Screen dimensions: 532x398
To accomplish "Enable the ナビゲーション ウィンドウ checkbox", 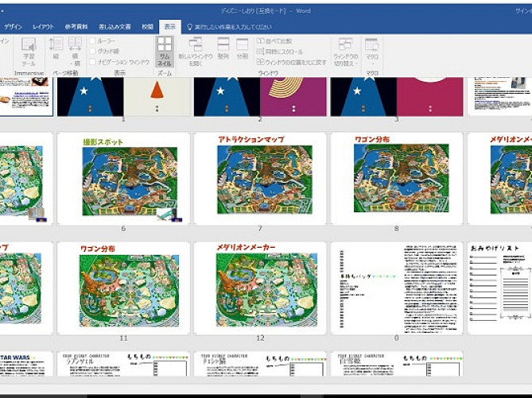I will [x=92, y=62].
